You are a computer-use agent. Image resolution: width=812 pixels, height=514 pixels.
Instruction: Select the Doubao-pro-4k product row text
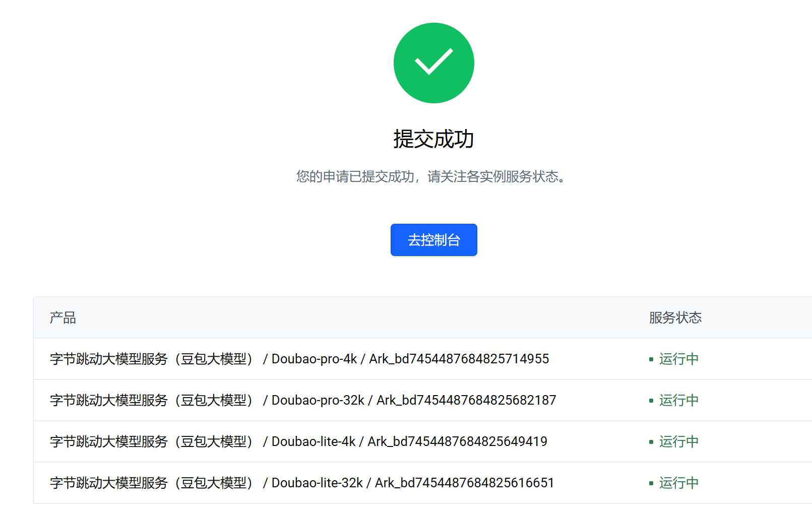coord(299,359)
